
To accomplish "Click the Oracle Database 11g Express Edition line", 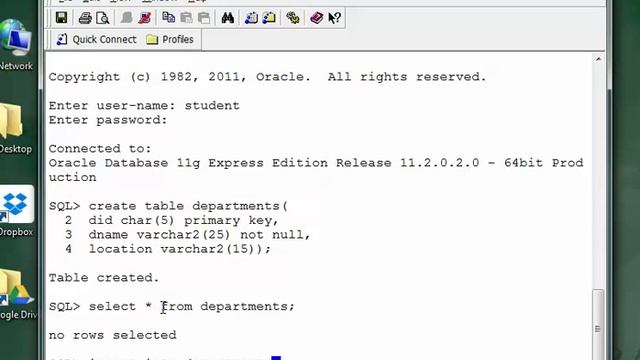I will pos(316,170).
